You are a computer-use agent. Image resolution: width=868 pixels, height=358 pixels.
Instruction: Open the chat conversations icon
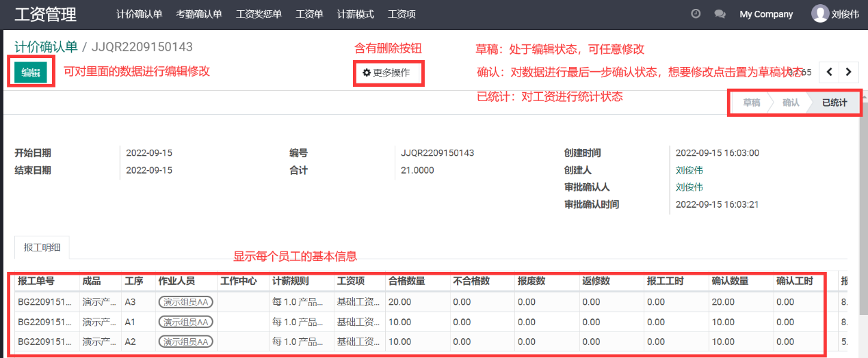(x=719, y=14)
